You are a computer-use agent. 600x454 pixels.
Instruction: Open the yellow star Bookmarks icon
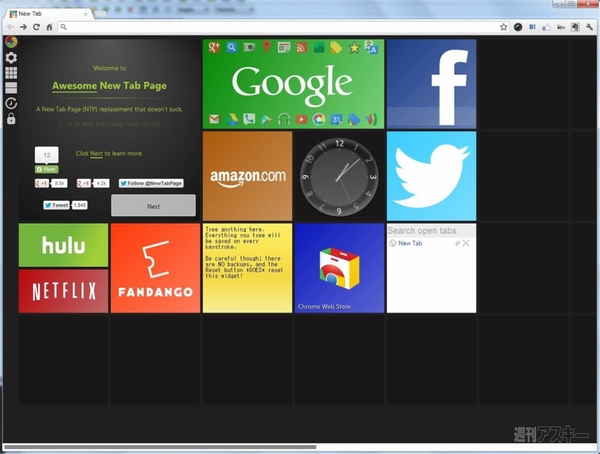tap(354, 47)
